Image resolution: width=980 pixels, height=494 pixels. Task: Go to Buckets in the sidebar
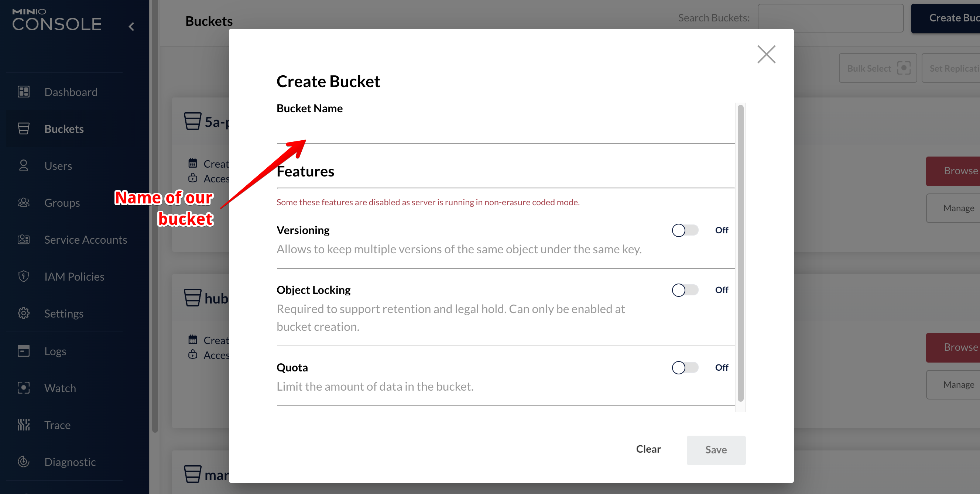click(64, 129)
